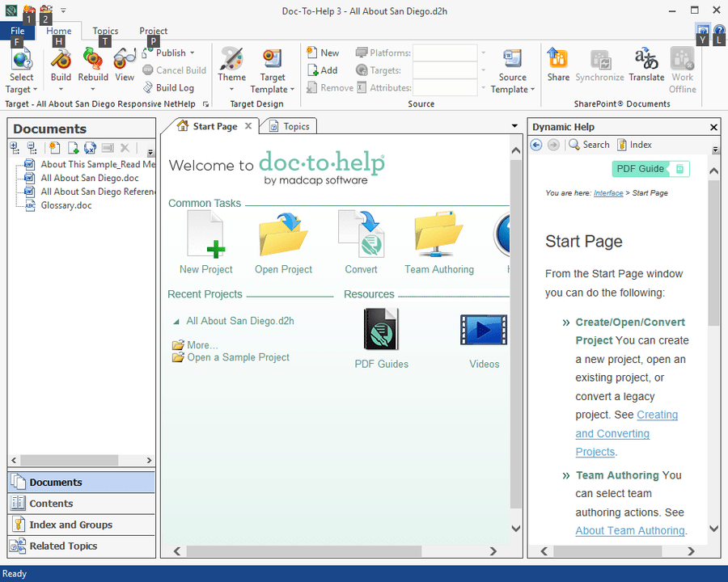728x582 pixels.
Task: Click the Start Page vertical scrollbar
Action: [515, 334]
